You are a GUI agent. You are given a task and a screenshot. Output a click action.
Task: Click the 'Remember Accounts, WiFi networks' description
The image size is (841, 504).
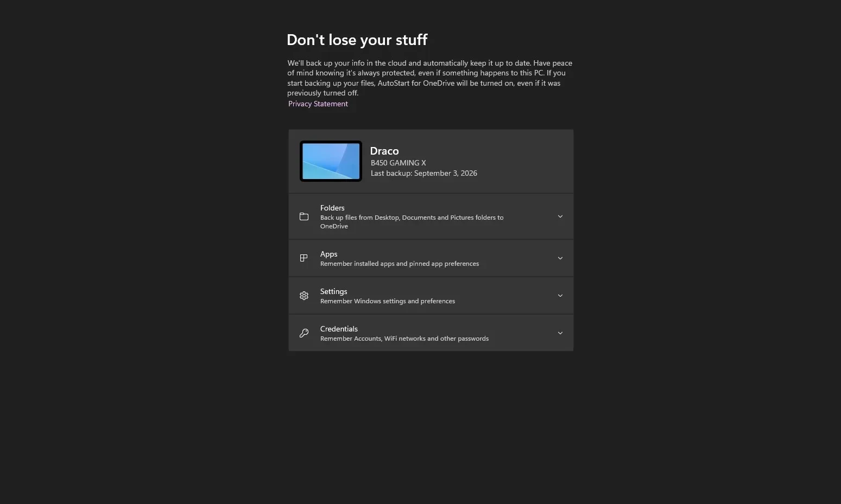coord(404,339)
